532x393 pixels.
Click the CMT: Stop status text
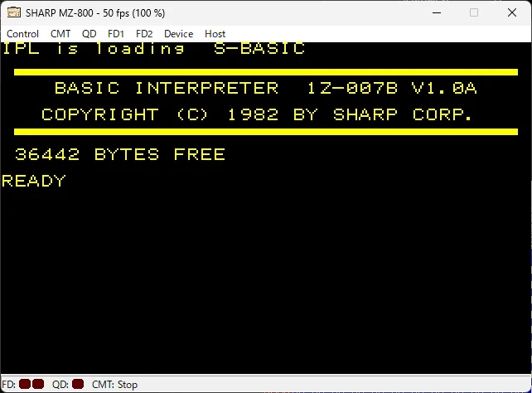pyautogui.click(x=114, y=385)
